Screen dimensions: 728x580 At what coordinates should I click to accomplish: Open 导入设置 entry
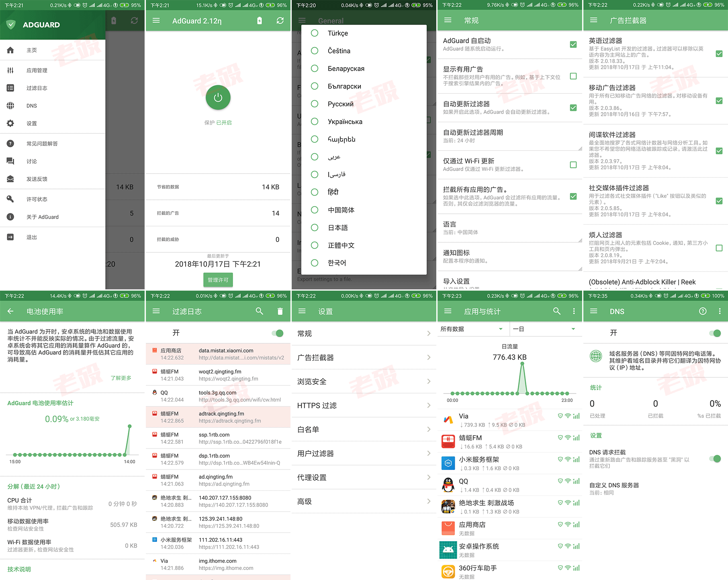[509, 281]
